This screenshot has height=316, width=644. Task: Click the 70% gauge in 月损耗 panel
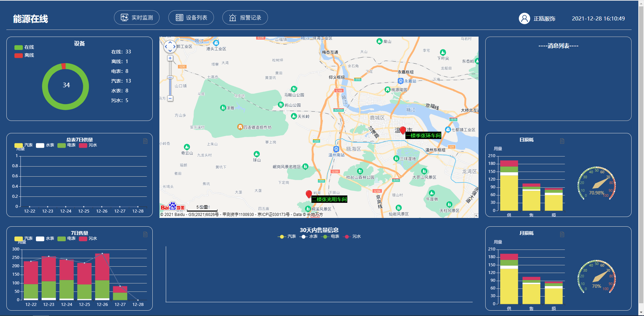(x=597, y=277)
